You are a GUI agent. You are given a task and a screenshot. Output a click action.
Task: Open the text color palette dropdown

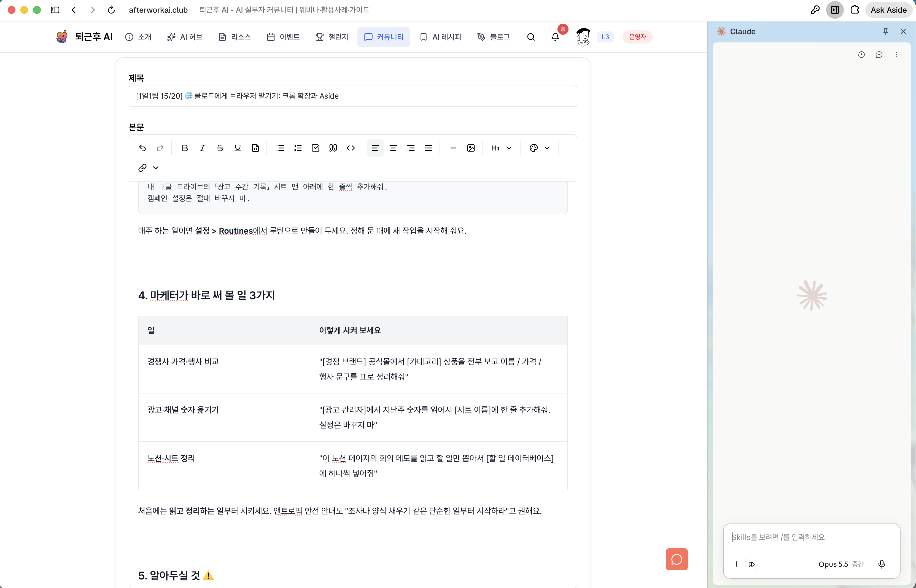[x=540, y=148]
